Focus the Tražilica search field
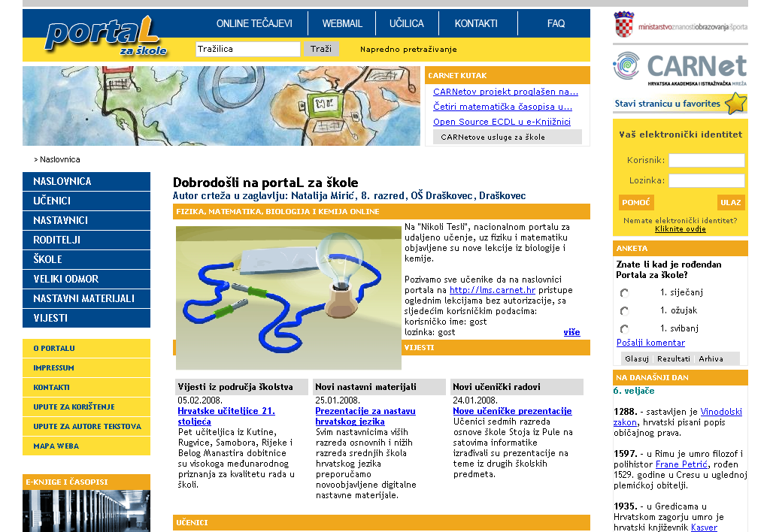The image size is (770, 532). click(x=248, y=49)
